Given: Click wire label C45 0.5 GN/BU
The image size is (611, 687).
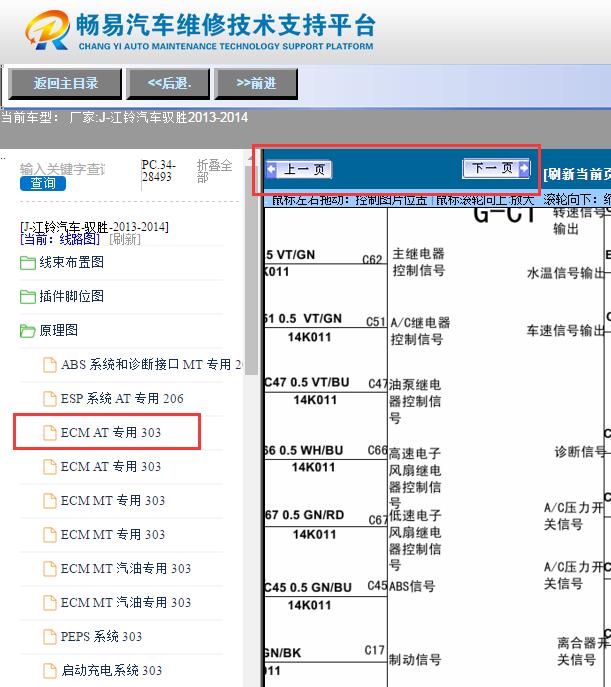Looking at the screenshot, I should coord(308,588).
